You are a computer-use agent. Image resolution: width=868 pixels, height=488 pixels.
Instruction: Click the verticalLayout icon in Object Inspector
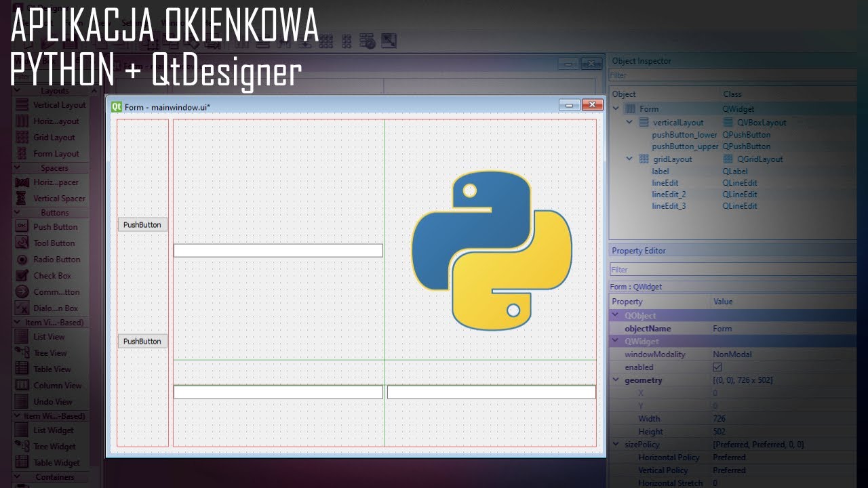(x=644, y=123)
